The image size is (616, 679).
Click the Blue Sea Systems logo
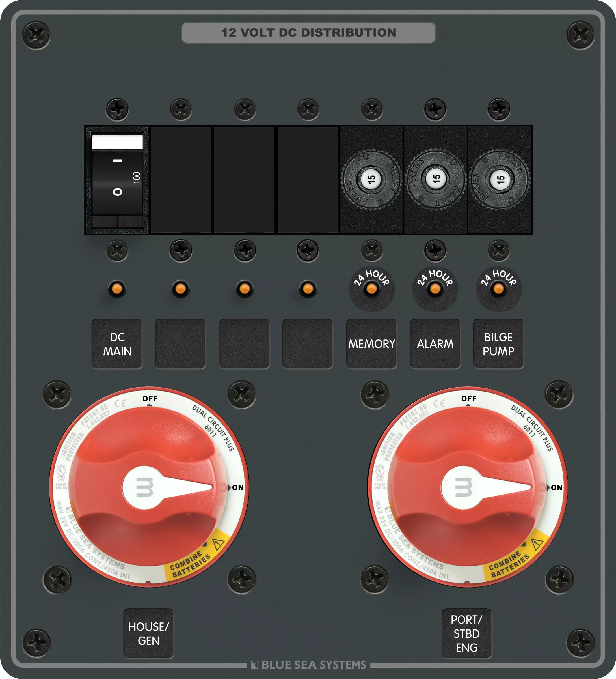(x=308, y=665)
